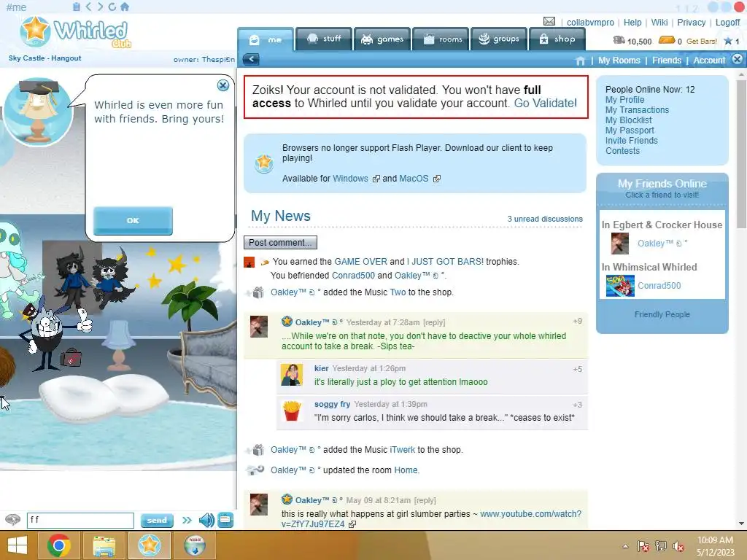Click Logoff link
The height and width of the screenshot is (560, 747).
(727, 23)
